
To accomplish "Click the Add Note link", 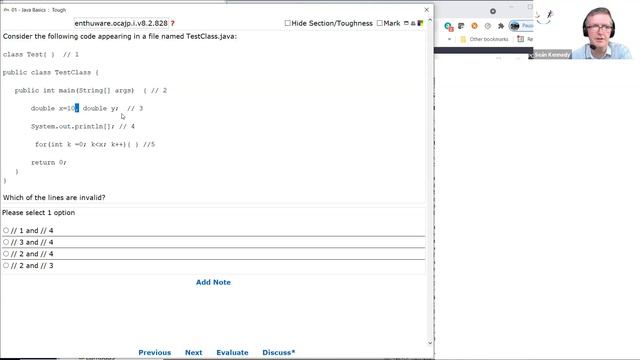I will pos(213,282).
